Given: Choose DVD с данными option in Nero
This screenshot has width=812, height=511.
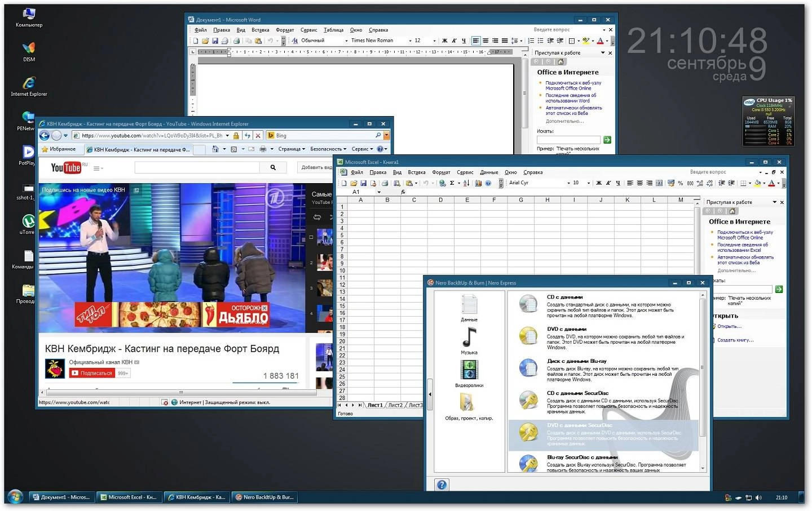Looking at the screenshot, I should (603, 337).
